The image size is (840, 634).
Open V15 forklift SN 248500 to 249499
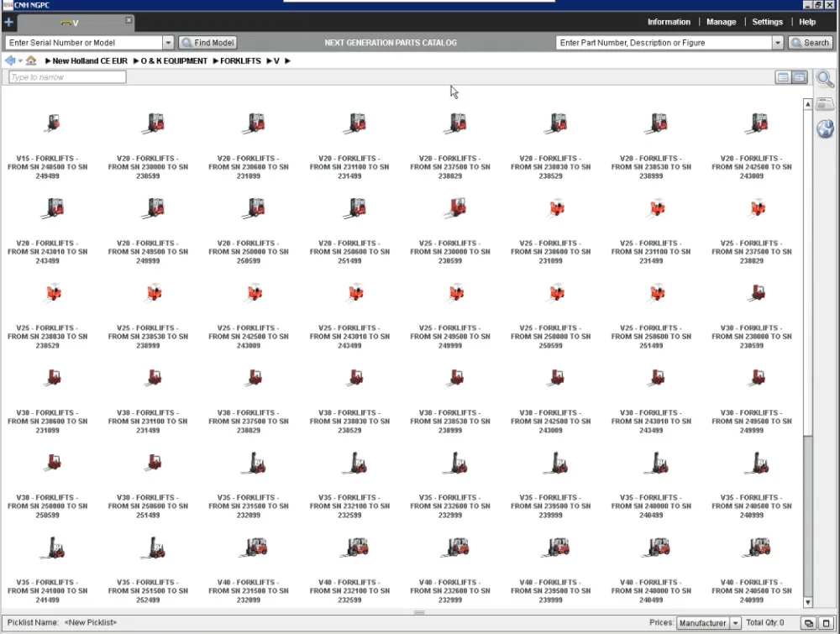tap(48, 144)
